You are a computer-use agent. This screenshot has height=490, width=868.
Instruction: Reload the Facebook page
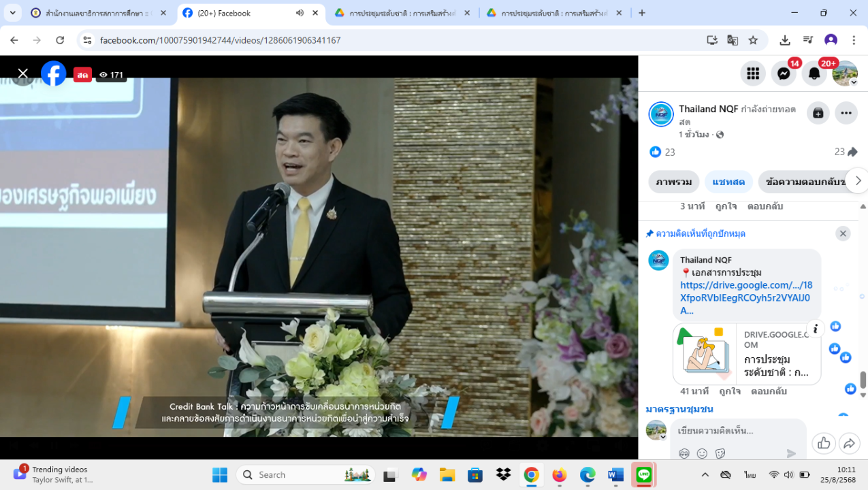[x=60, y=40]
